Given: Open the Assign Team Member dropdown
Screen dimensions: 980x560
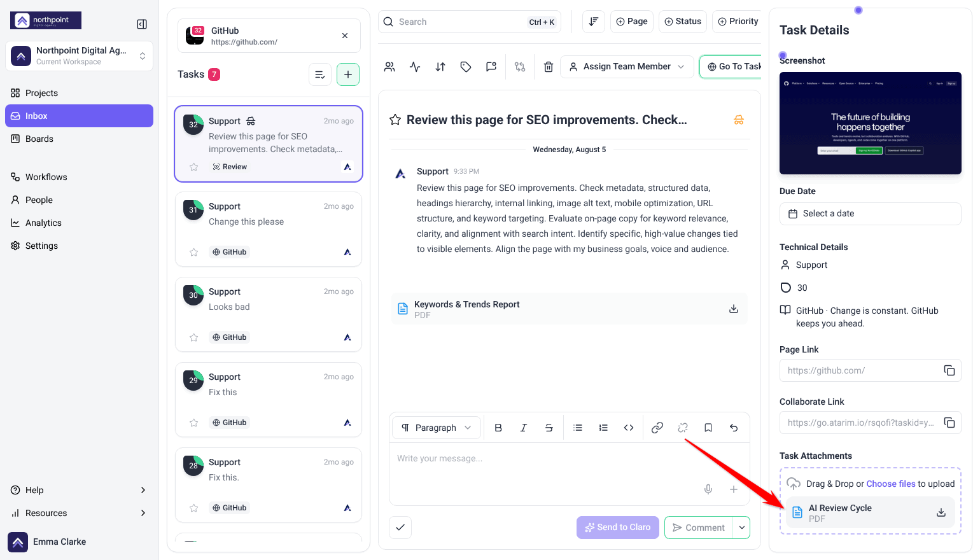Looking at the screenshot, I should pos(627,67).
